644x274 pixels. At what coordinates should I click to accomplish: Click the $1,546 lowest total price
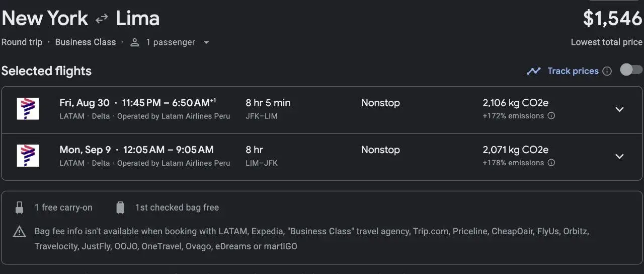tap(612, 19)
